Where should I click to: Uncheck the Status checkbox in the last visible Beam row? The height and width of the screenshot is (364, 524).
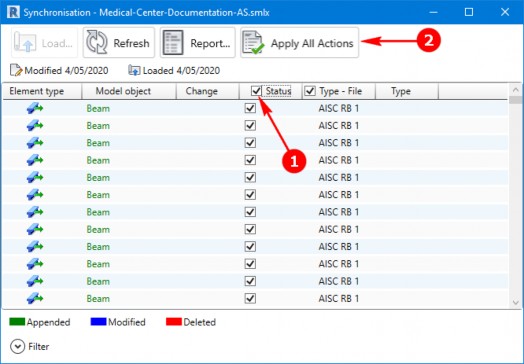click(250, 298)
